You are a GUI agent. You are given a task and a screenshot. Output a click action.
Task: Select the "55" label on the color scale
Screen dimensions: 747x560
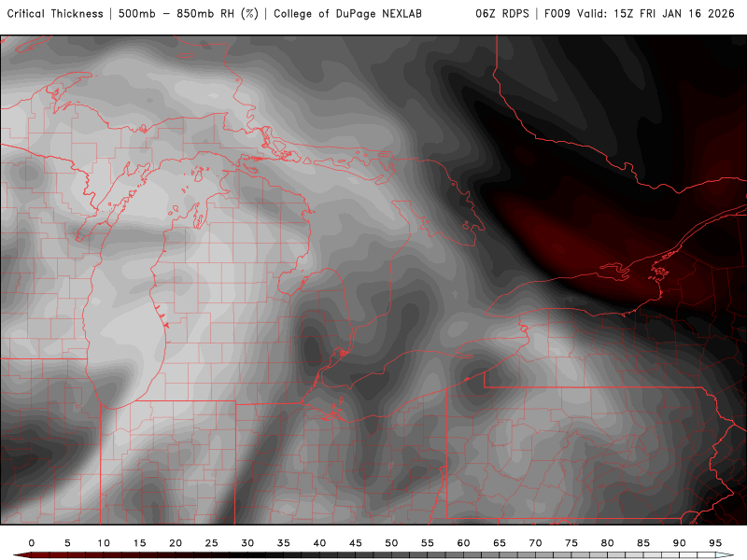pyautogui.click(x=428, y=543)
